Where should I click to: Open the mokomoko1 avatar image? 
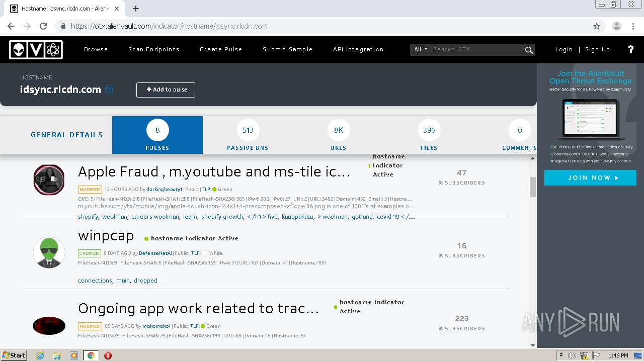point(49,326)
